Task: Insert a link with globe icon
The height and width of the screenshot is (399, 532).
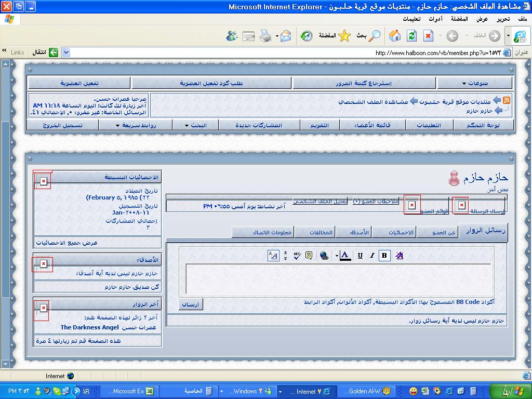Action: tap(324, 256)
